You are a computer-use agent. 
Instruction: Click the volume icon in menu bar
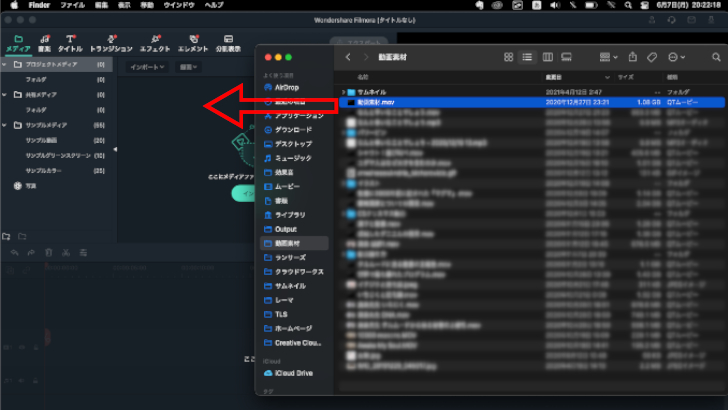(555, 5)
